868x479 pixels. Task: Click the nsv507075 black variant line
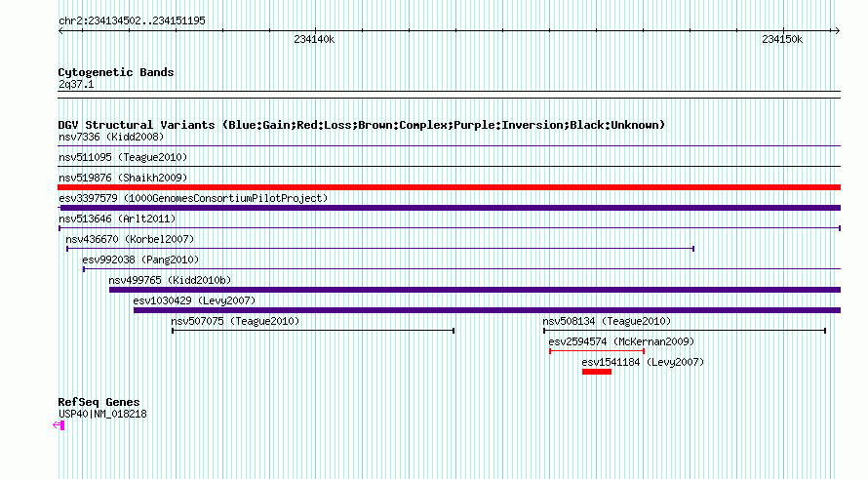[313, 331]
